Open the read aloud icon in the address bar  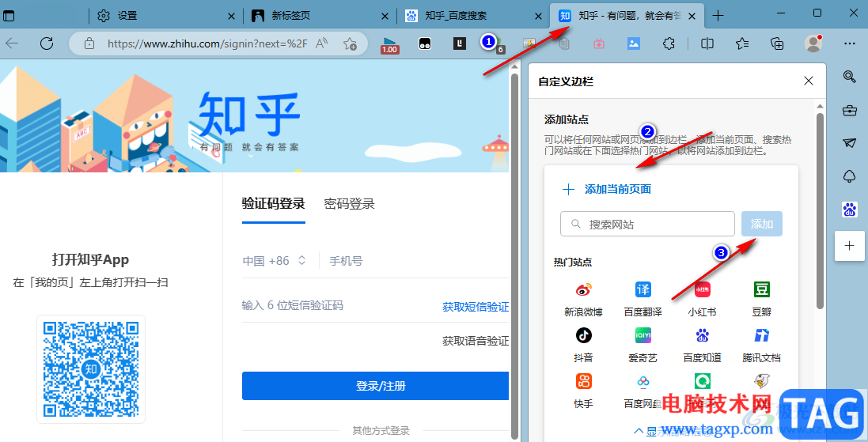[321, 43]
